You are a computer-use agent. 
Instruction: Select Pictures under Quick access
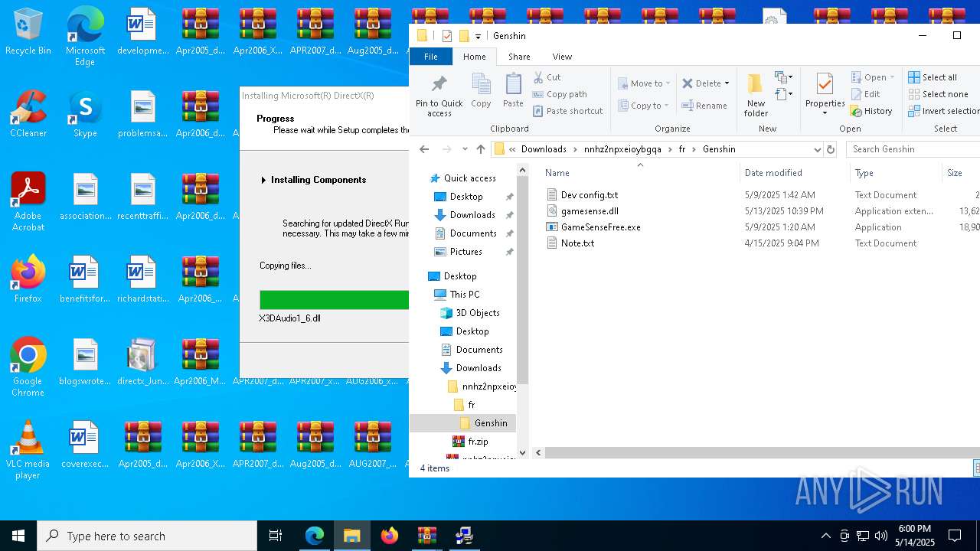[x=466, y=252]
